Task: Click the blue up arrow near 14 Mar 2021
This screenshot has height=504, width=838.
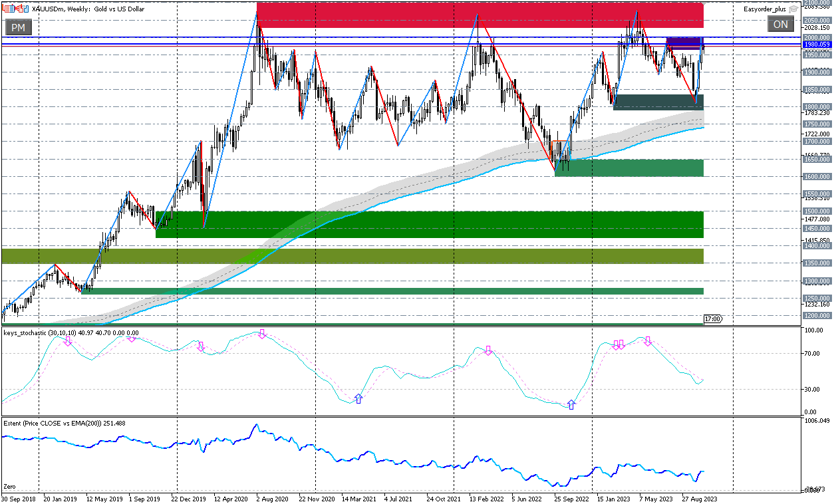Action: (x=358, y=398)
